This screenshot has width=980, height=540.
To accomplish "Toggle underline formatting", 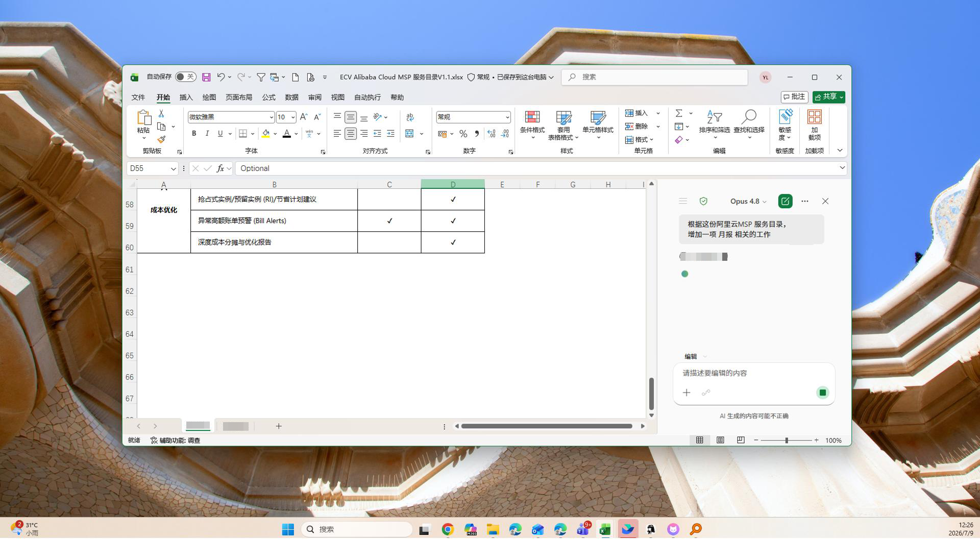I will pos(220,134).
